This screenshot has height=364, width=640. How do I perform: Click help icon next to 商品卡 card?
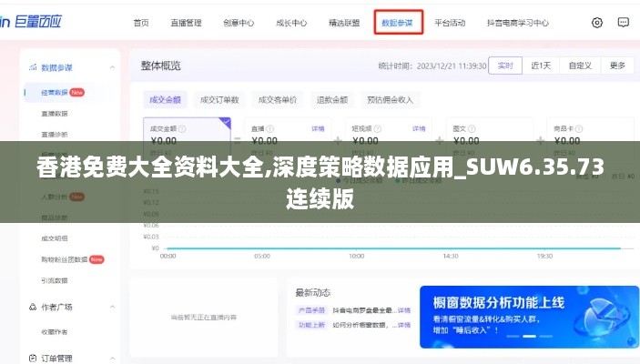(x=579, y=129)
